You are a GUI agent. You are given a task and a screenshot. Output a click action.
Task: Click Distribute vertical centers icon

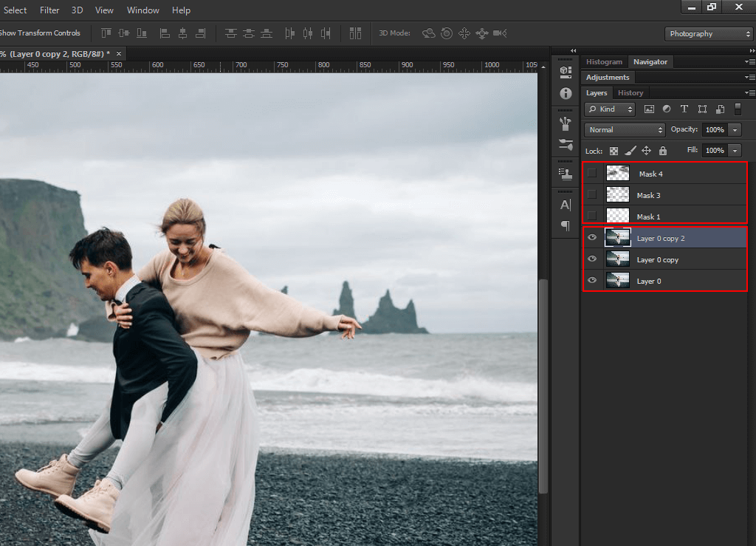click(x=249, y=33)
